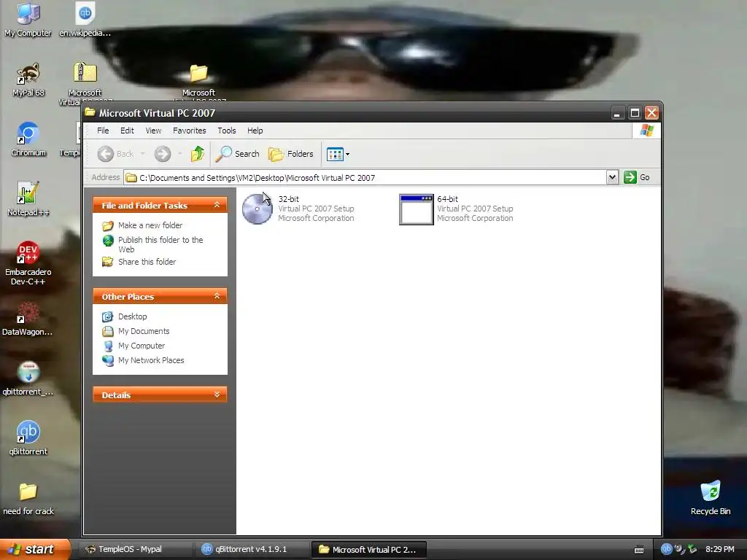747x560 pixels.
Task: Open Forward history dropdown arrow
Action: point(179,154)
